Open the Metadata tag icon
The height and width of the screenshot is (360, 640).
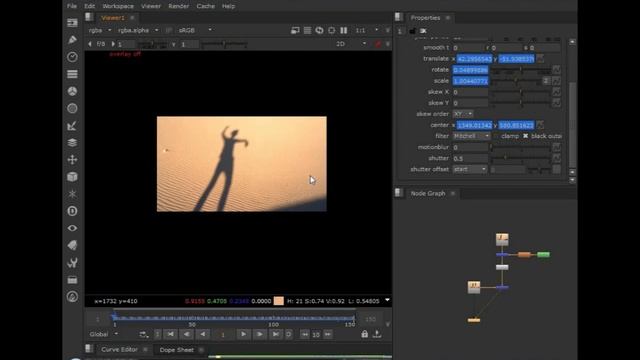click(72, 245)
